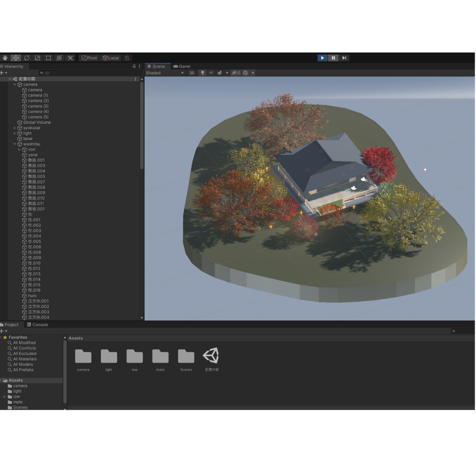Select 柱.010 in Hierarchy
Screen dimensions: 476x476
tap(34, 263)
